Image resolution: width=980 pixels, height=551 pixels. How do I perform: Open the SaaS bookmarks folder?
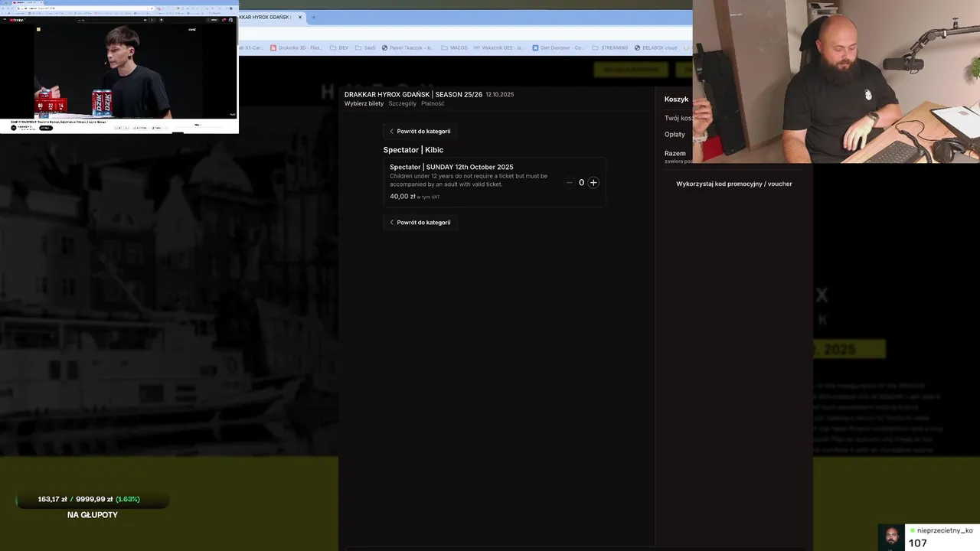pos(365,47)
